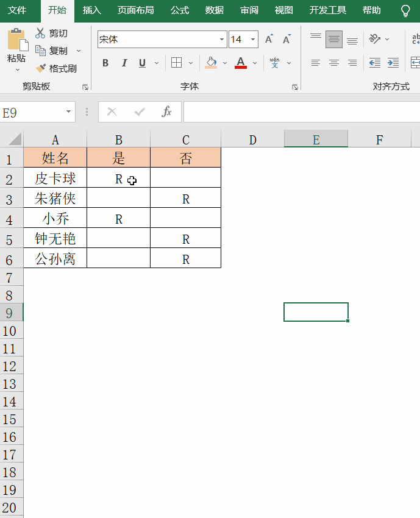Click the borders grid icon
420x518 pixels.
[x=176, y=63]
